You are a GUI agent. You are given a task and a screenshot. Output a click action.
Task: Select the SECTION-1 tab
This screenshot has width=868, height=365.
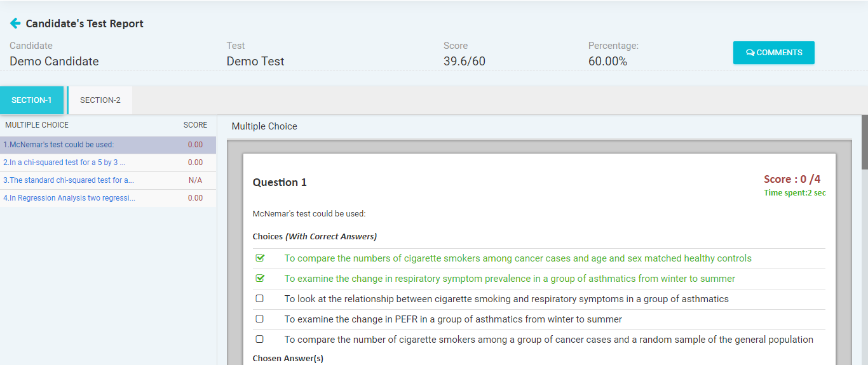tap(32, 100)
